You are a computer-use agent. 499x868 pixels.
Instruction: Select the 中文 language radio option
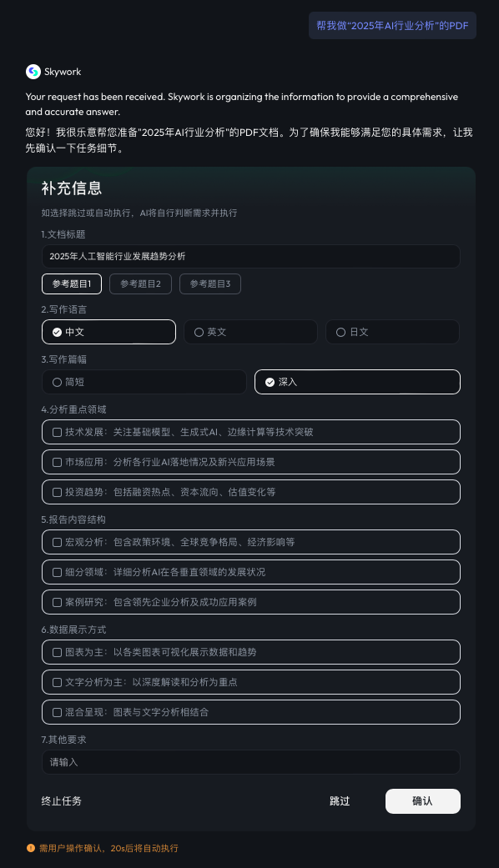click(108, 332)
